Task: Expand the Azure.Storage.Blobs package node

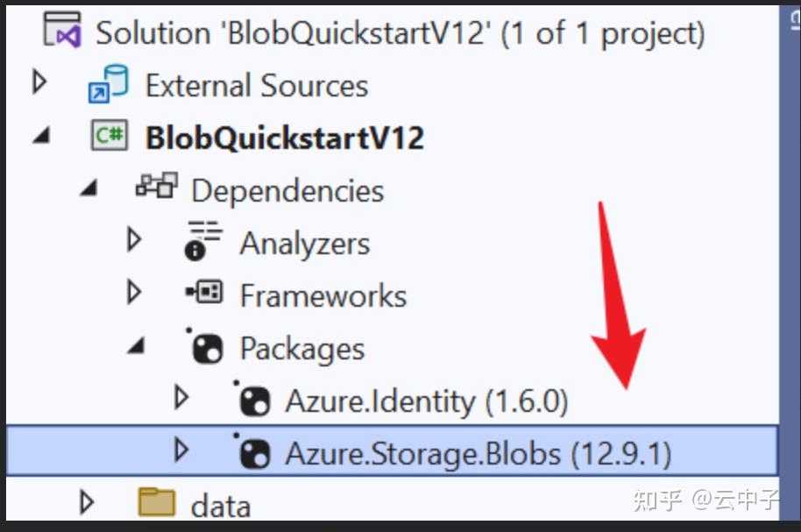Action: tap(181, 452)
